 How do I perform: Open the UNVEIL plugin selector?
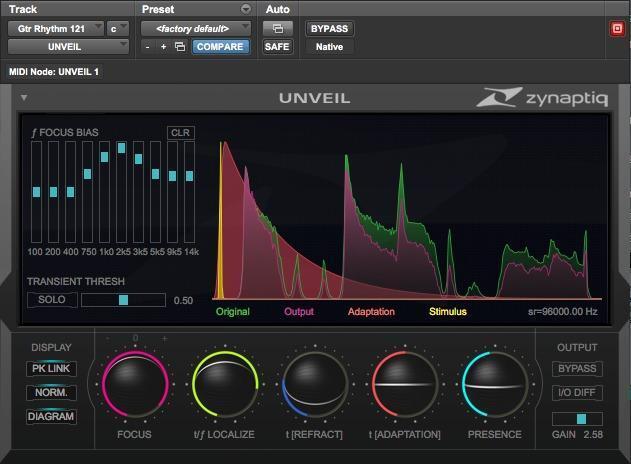pos(68,47)
